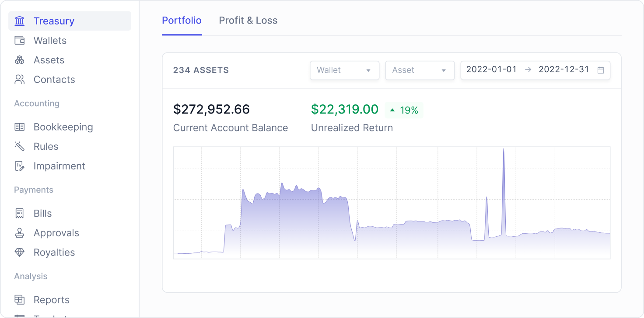Select the Portfolio tab
Image resolution: width=644 pixels, height=318 pixels.
(x=182, y=21)
